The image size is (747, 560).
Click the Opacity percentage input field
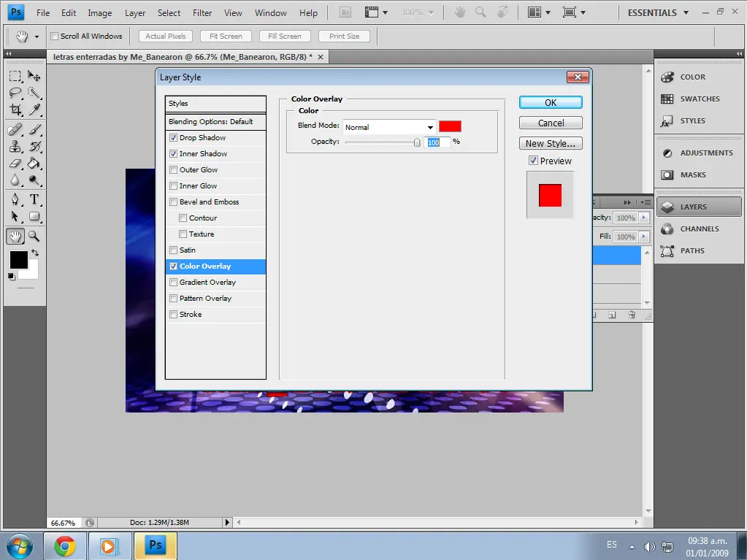tap(437, 142)
